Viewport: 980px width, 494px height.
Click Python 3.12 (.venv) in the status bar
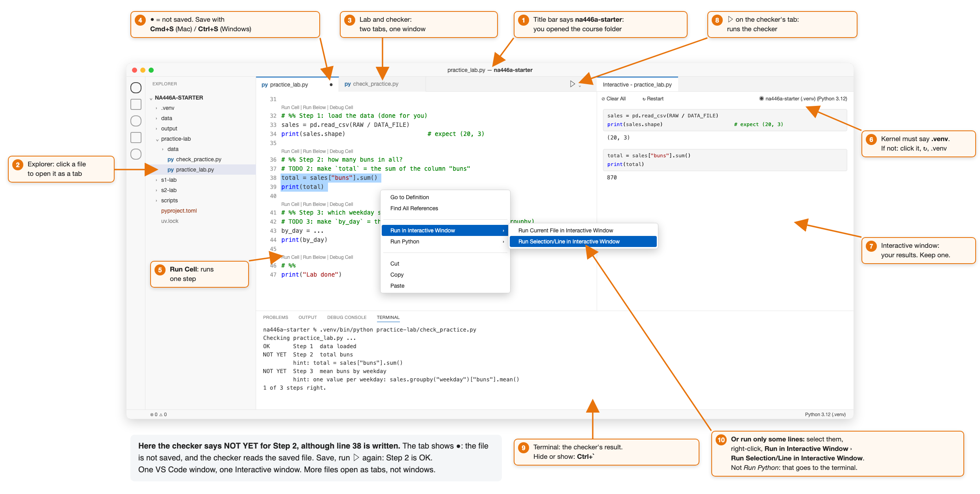point(825,415)
